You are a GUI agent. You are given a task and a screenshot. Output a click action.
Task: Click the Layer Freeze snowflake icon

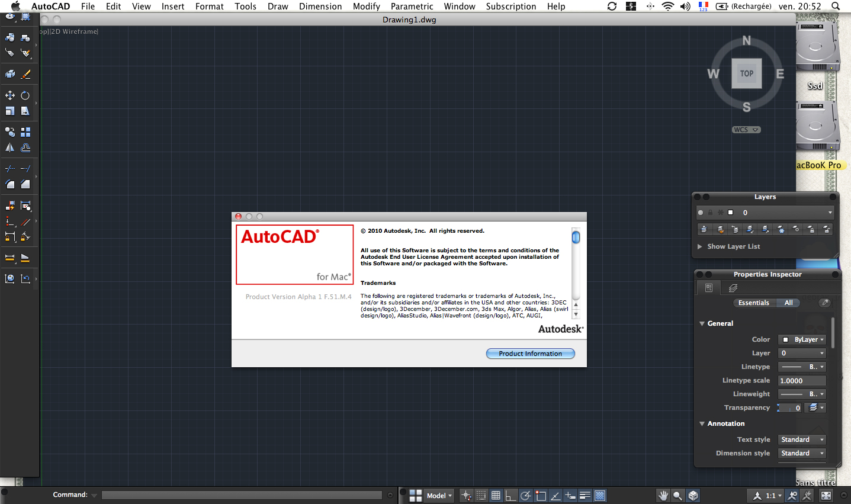pos(781,229)
